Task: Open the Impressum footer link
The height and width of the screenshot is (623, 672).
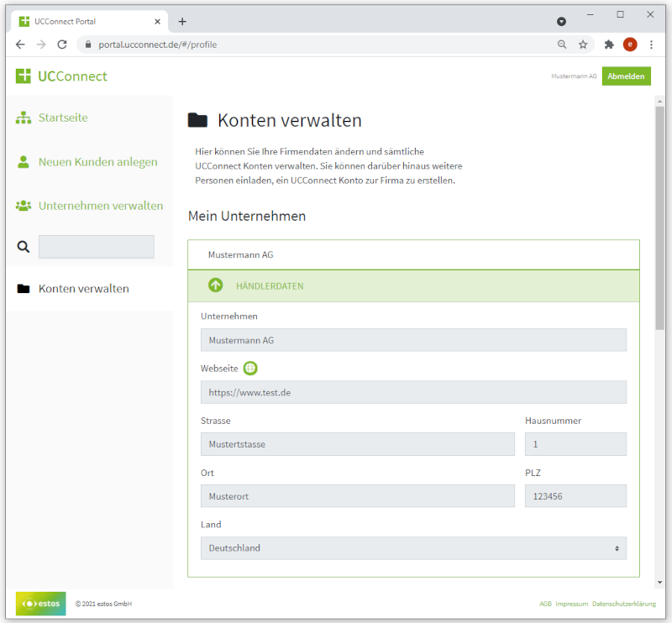Action: pyautogui.click(x=571, y=604)
